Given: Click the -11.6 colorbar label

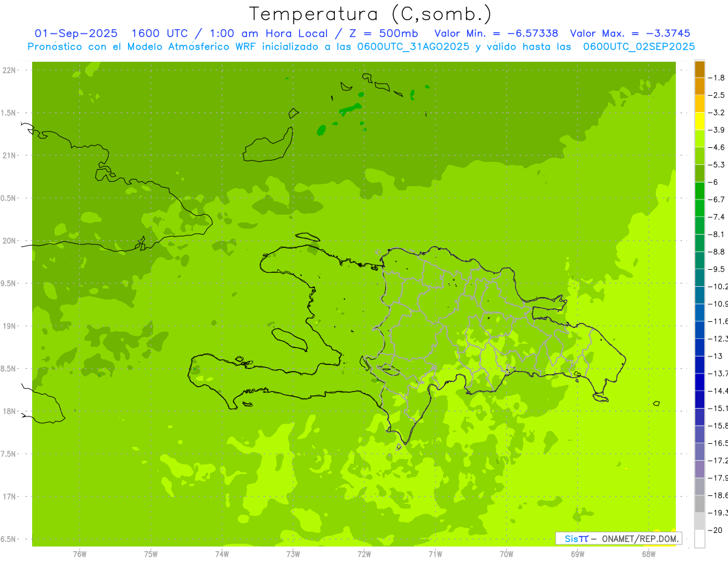Looking at the screenshot, I should pyautogui.click(x=718, y=321).
